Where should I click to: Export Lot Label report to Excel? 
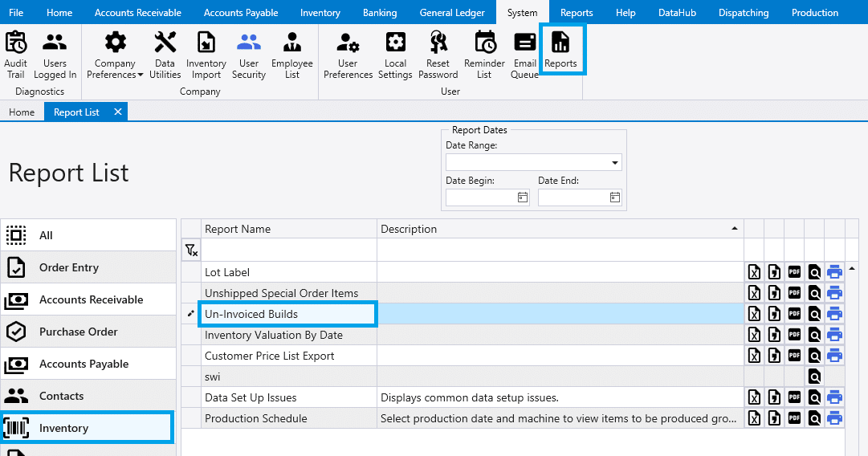pyautogui.click(x=754, y=272)
